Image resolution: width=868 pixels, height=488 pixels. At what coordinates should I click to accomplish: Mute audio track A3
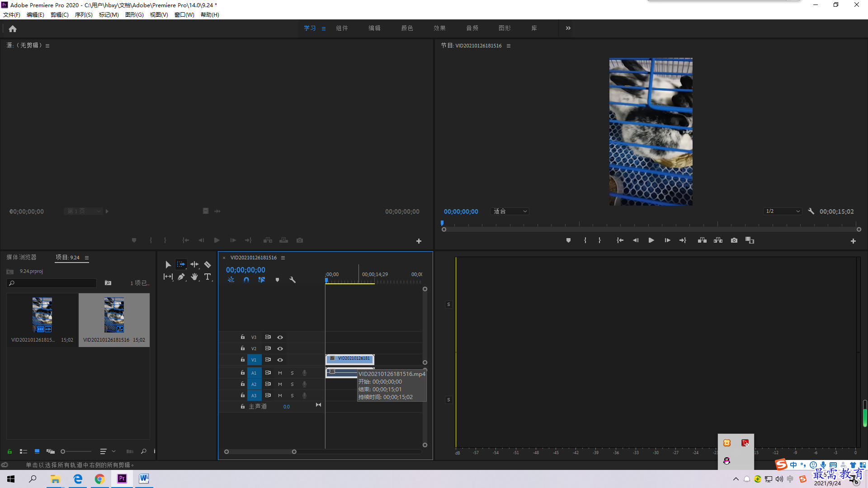coord(280,395)
